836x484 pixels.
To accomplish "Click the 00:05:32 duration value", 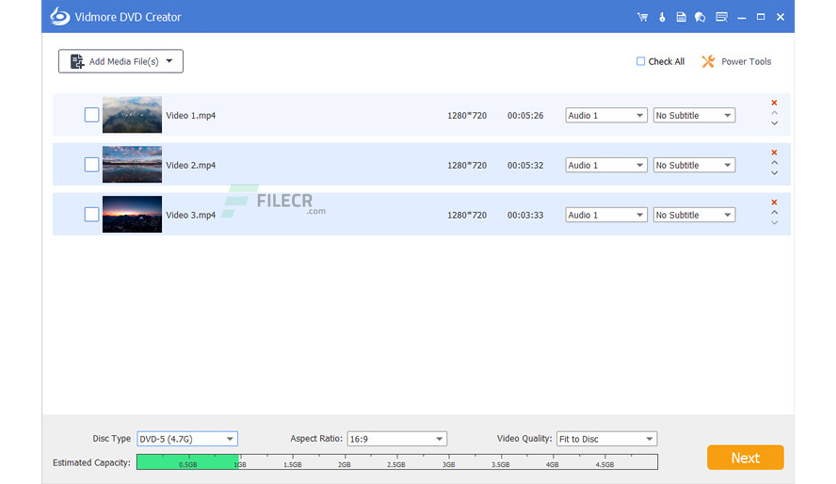I will [525, 165].
